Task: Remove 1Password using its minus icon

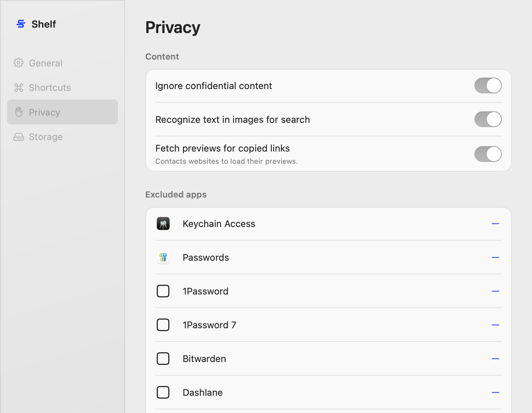Action: tap(495, 291)
